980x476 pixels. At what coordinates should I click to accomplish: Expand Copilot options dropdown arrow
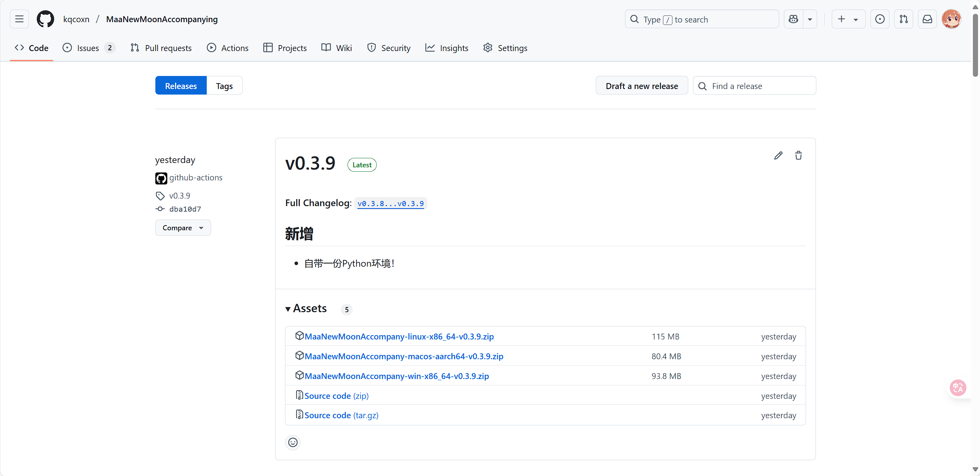pyautogui.click(x=810, y=19)
